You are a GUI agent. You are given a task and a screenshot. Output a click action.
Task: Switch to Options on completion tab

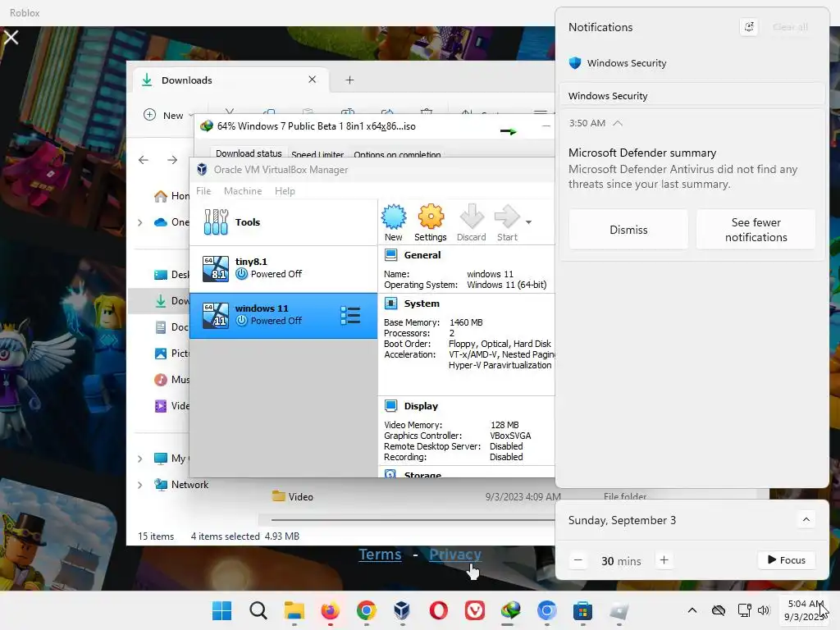point(397,154)
